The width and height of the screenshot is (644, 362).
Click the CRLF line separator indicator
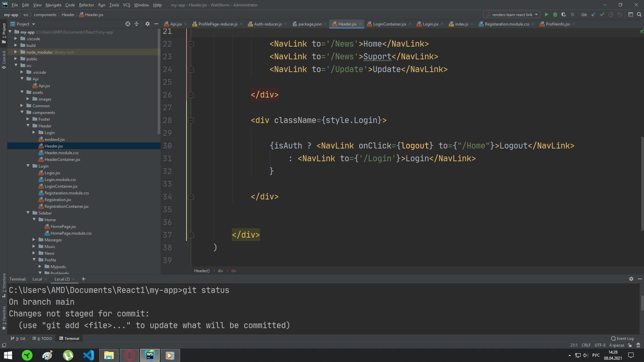click(586, 345)
